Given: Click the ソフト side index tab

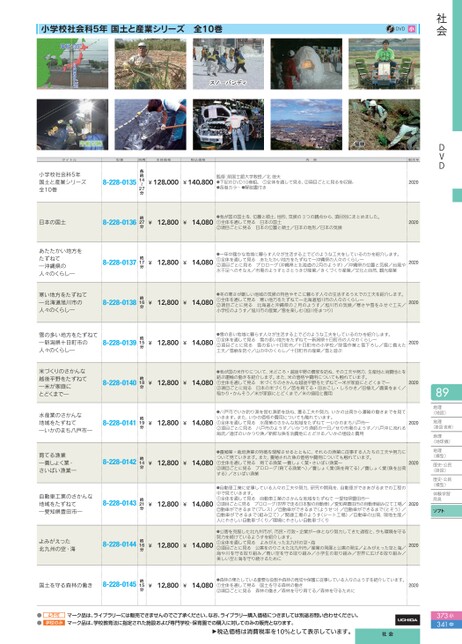Looking at the screenshot, I should click(446, 511).
